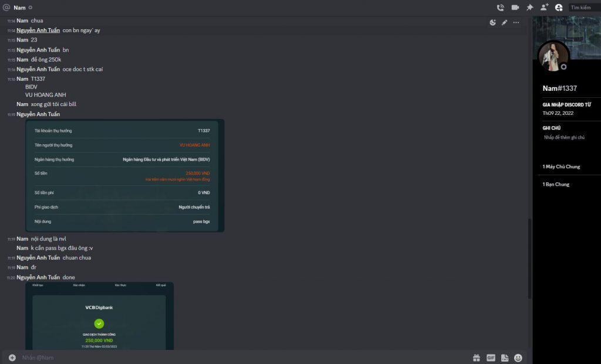The image size is (601, 364).
Task: Expand '1 Máy Chủ Chung' mutual servers
Action: [x=562, y=166]
